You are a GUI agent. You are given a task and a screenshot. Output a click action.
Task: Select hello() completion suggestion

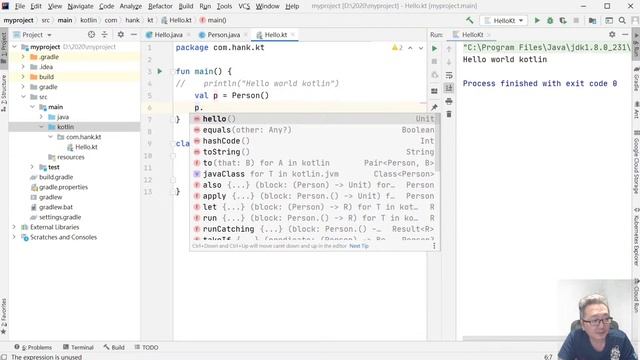314,119
